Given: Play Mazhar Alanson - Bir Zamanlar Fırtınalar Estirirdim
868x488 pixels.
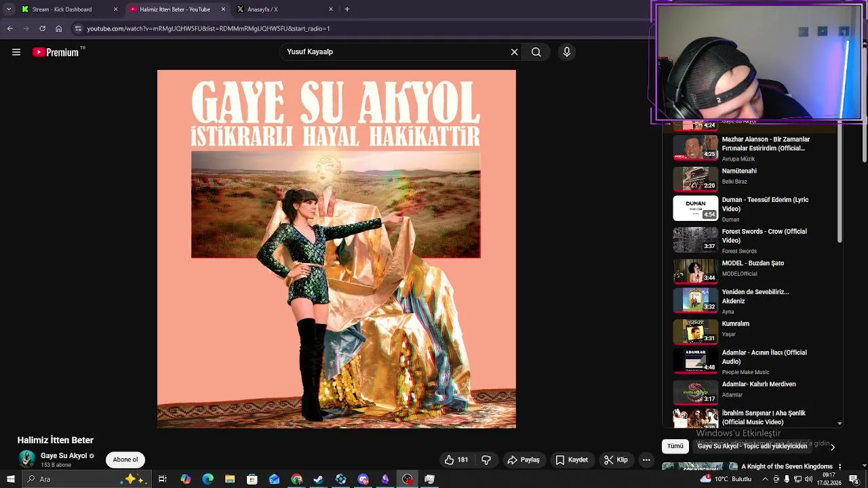Looking at the screenshot, I should [x=753, y=148].
